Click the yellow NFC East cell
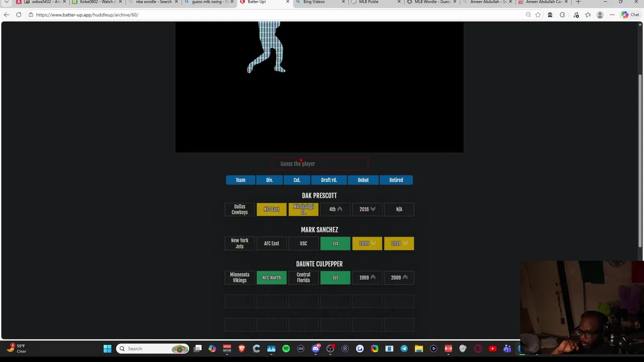The image size is (644, 362). pyautogui.click(x=272, y=209)
